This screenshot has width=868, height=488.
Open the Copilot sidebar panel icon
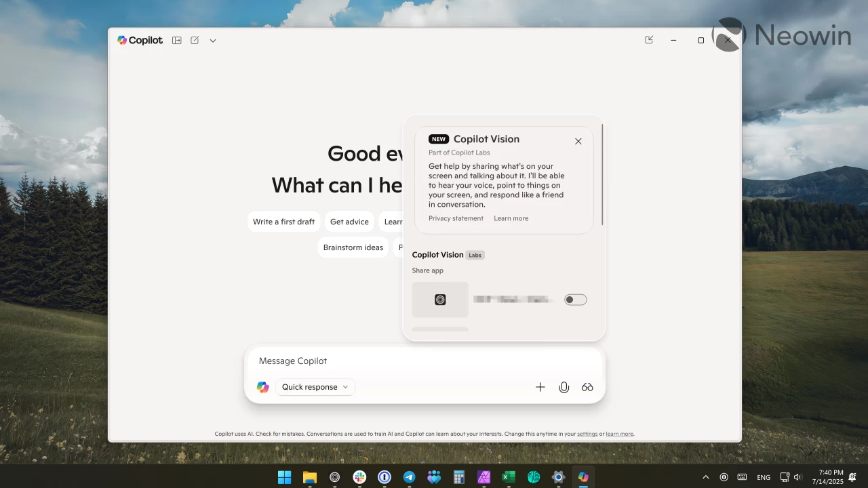click(177, 40)
